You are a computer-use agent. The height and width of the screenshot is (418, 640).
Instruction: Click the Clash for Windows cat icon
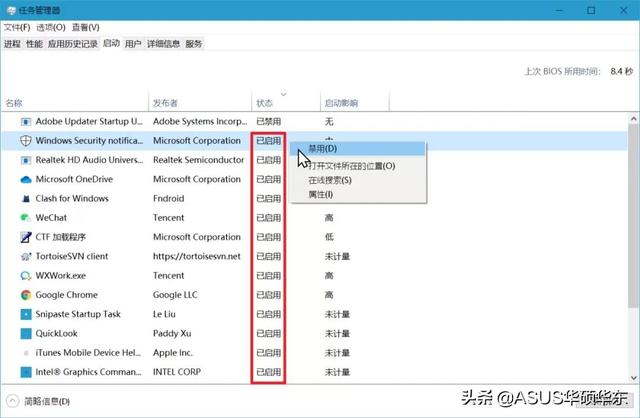coord(26,199)
